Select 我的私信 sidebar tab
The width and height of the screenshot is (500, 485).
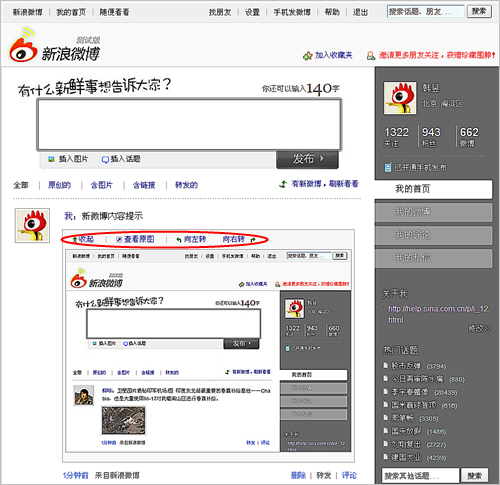point(433,258)
